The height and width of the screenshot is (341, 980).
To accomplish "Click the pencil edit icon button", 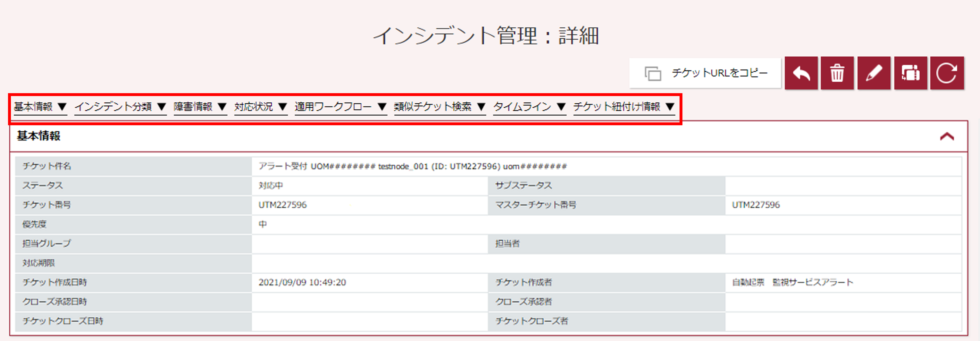I will click(x=874, y=73).
